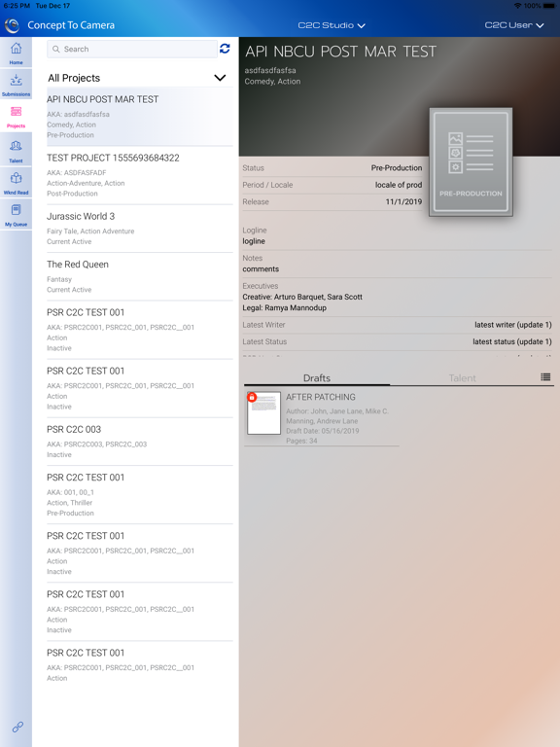Switch to the Drafts tab
The width and height of the screenshot is (560, 747).
click(317, 377)
